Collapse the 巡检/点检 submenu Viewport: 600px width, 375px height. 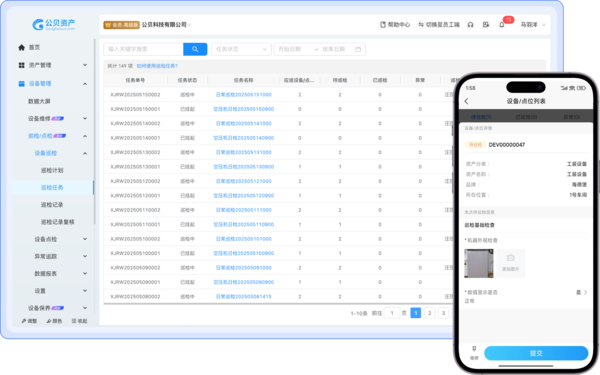pyautogui.click(x=85, y=136)
